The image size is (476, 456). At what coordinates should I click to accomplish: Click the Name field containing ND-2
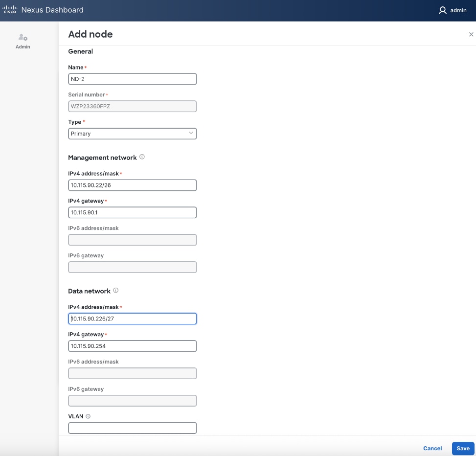pos(132,79)
